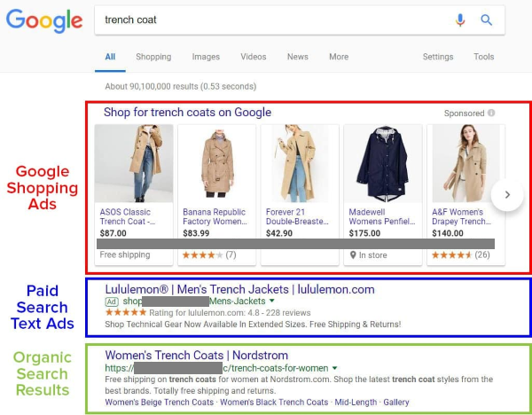The image size is (532, 415).
Task: Switch to the Shopping tab
Action: click(x=153, y=57)
